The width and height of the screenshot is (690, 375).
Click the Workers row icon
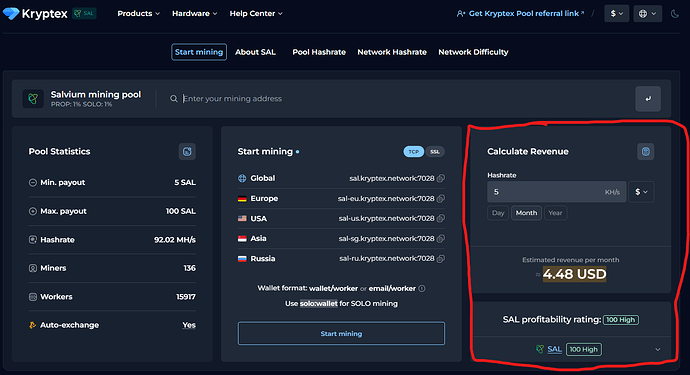[33, 297]
